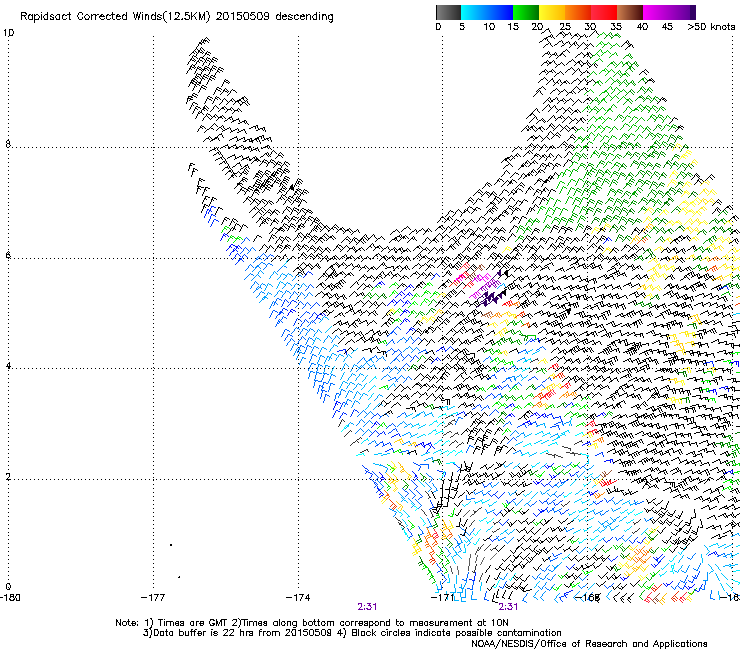Click the plot title 'Rapidscat Corrected Winds(12.5KM) 20150509 descending'

[x=177, y=17]
